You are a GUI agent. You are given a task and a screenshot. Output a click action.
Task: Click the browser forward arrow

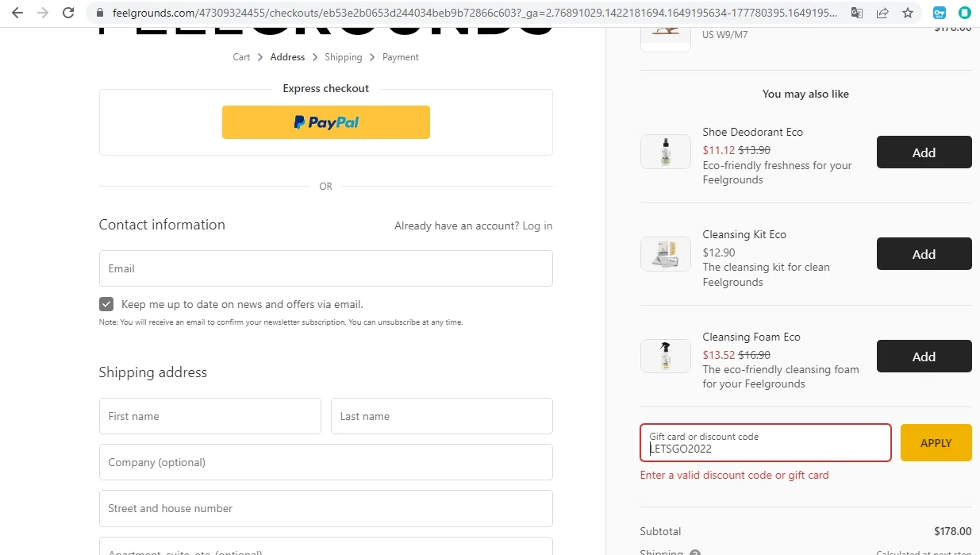(x=43, y=13)
